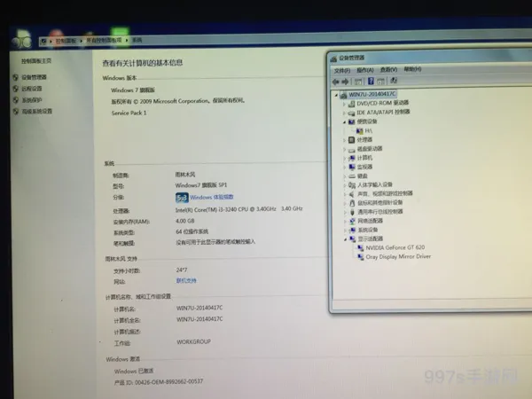The height and width of the screenshot is (399, 532).
Task: Click 所有控制面板项 in the address breadcrumb
Action: coord(104,41)
